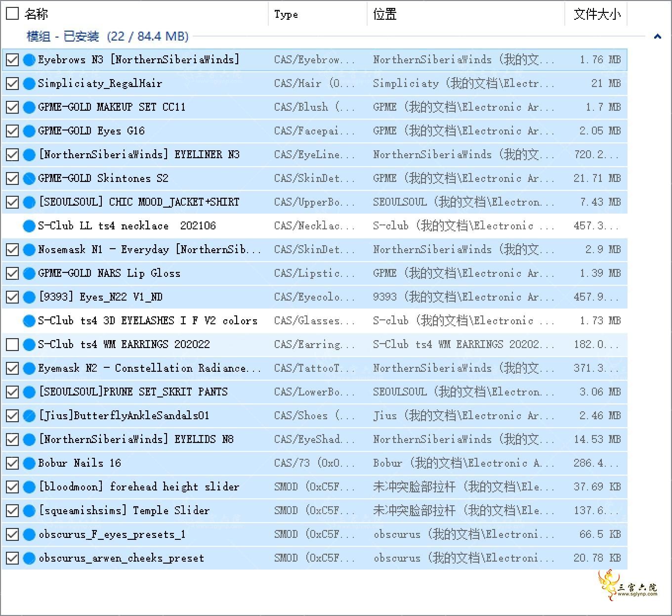Uncheck the Temple Slider checkbox
This screenshot has height=616, width=672.
point(12,511)
